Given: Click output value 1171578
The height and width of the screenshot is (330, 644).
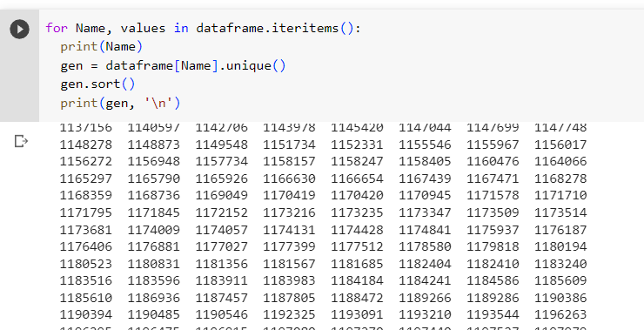Looking at the screenshot, I should pos(493,196).
